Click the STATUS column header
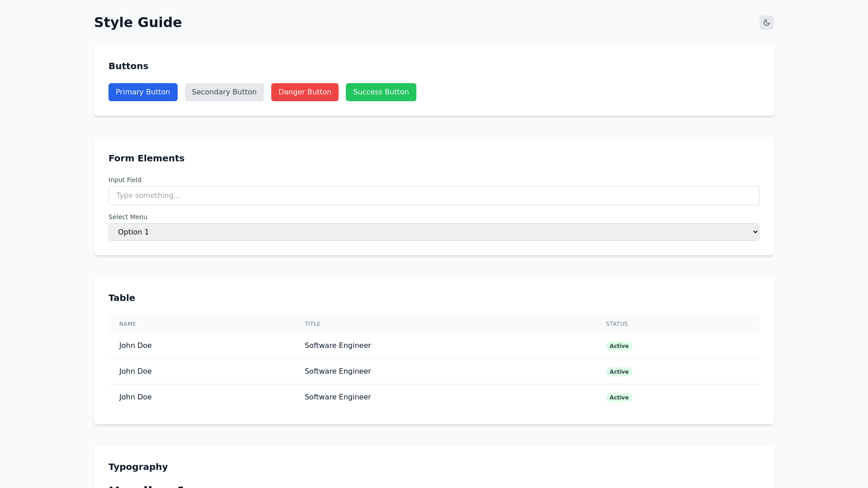Screen dimensions: 868x488 pyautogui.click(x=617, y=324)
